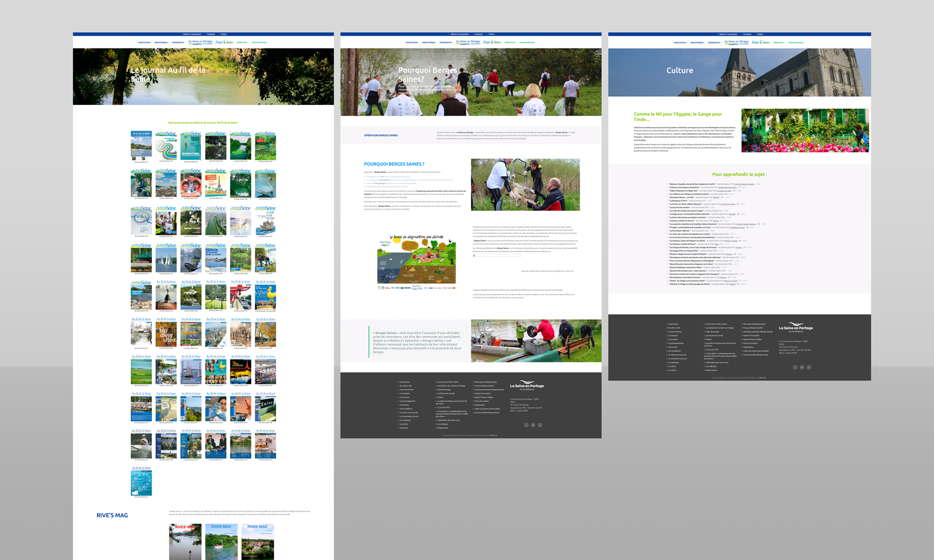Click La Seine en Partage logo in the Culture page header
This screenshot has width=934, height=560.
click(x=737, y=42)
